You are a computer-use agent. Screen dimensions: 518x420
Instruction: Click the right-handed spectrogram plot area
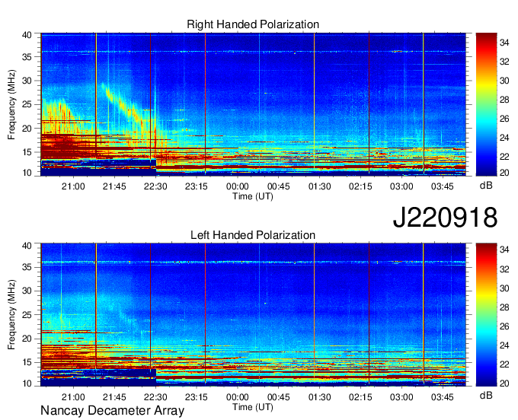click(x=253, y=104)
